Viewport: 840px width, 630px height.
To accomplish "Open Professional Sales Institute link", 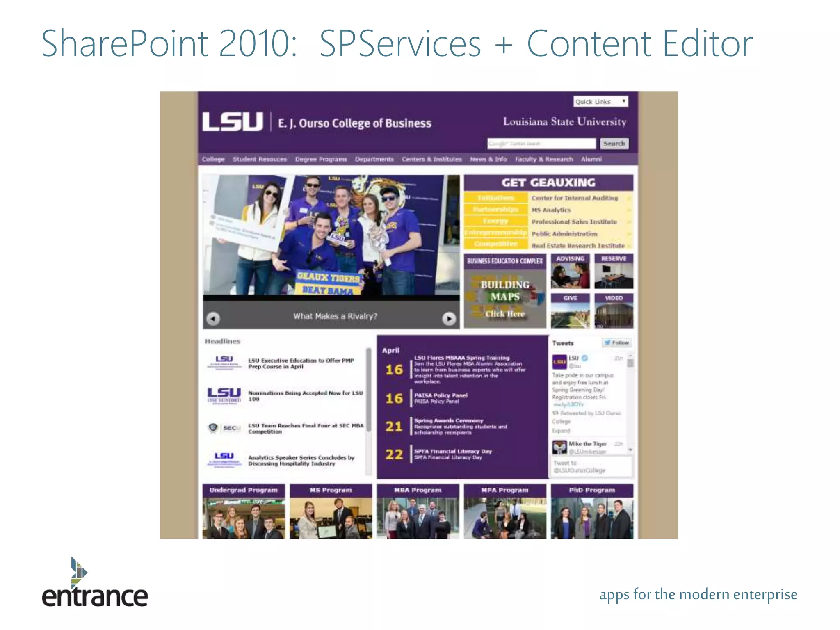I will (x=574, y=222).
